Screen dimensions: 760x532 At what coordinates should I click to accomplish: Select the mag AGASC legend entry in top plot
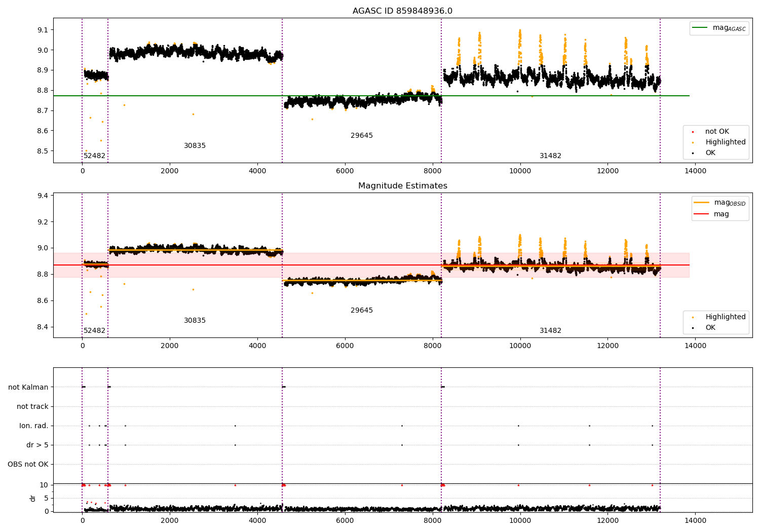tap(719, 28)
